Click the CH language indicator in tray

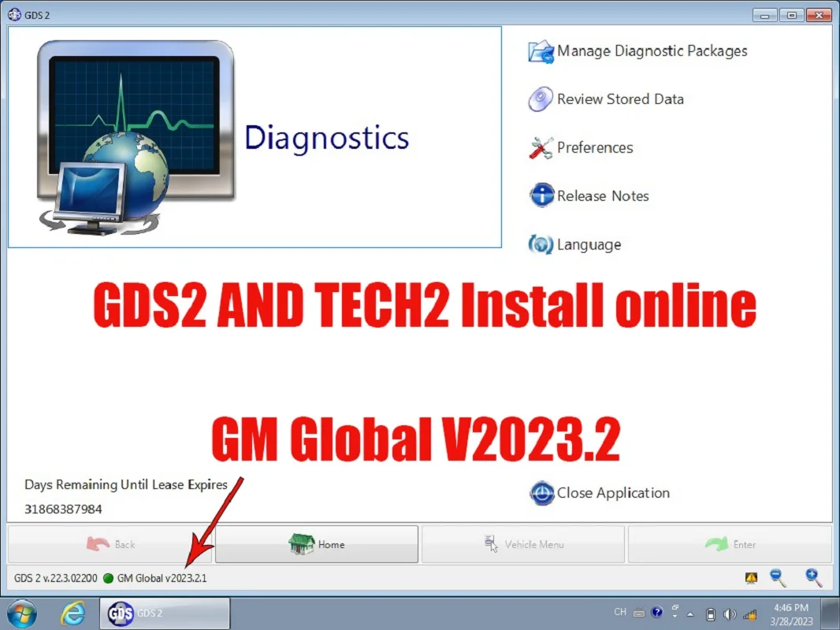point(620,612)
